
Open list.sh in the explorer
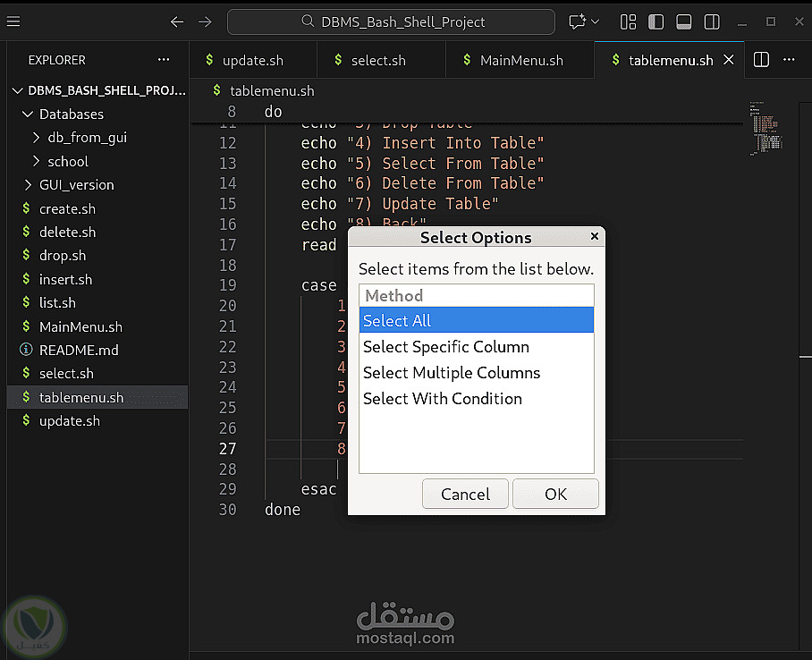click(97, 302)
